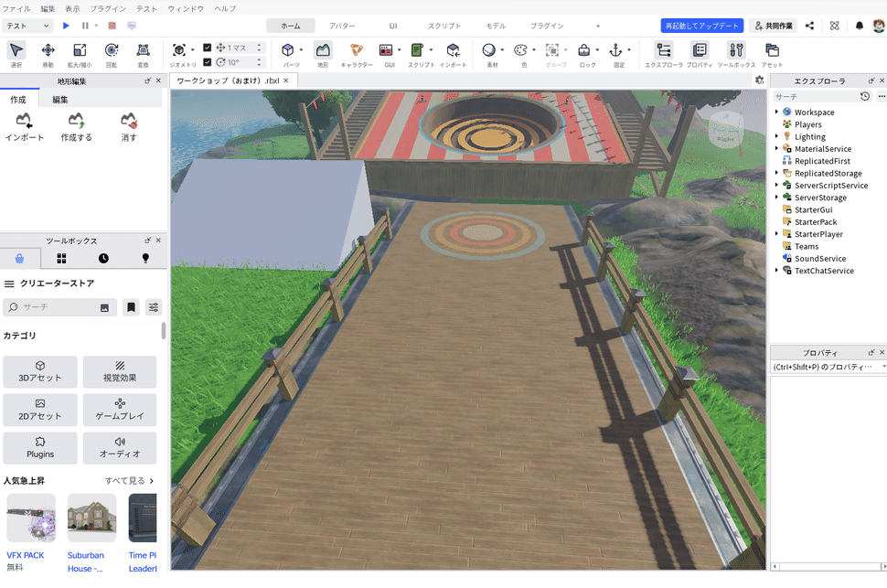The image size is (887, 588).
Task: Click すべて見る link
Action: point(129,480)
